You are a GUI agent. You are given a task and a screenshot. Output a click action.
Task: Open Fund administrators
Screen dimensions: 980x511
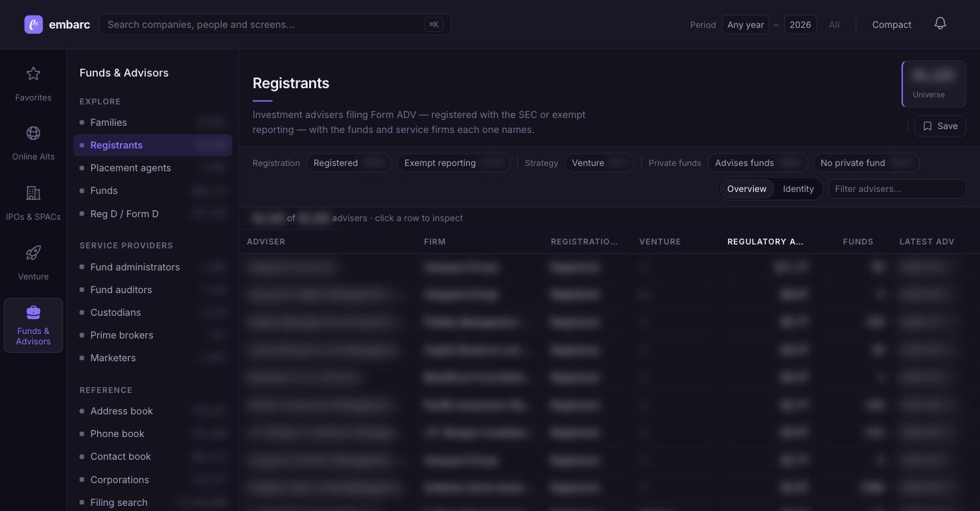[152, 267]
